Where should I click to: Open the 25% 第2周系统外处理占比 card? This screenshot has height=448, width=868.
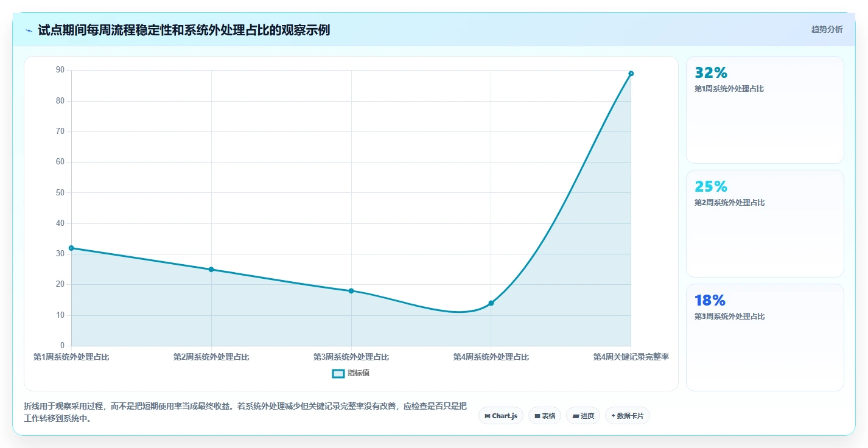765,223
